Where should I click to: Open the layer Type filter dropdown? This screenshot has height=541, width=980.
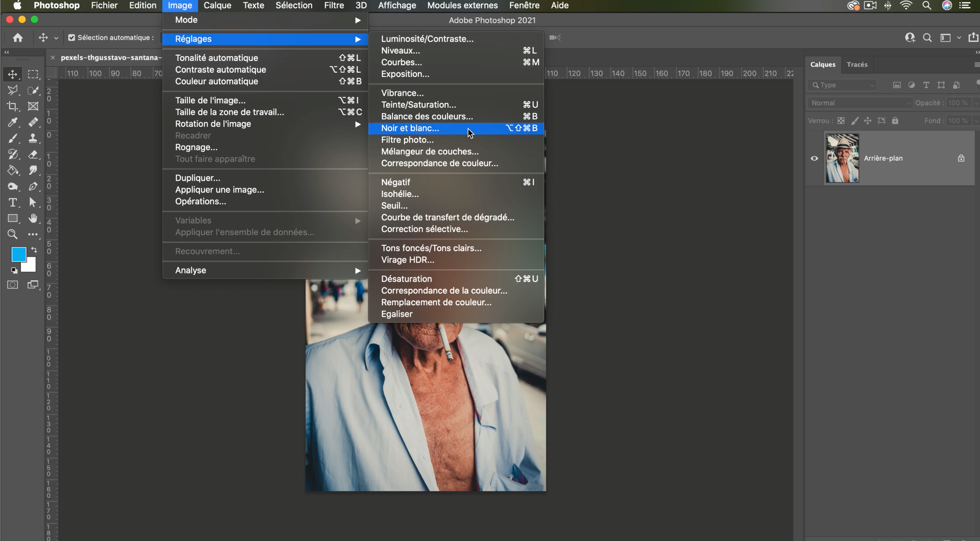(842, 85)
